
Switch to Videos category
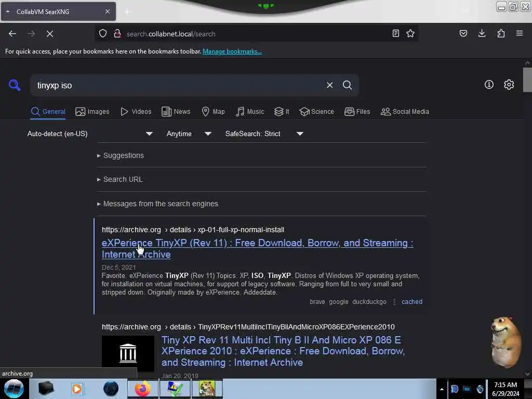pos(136,112)
